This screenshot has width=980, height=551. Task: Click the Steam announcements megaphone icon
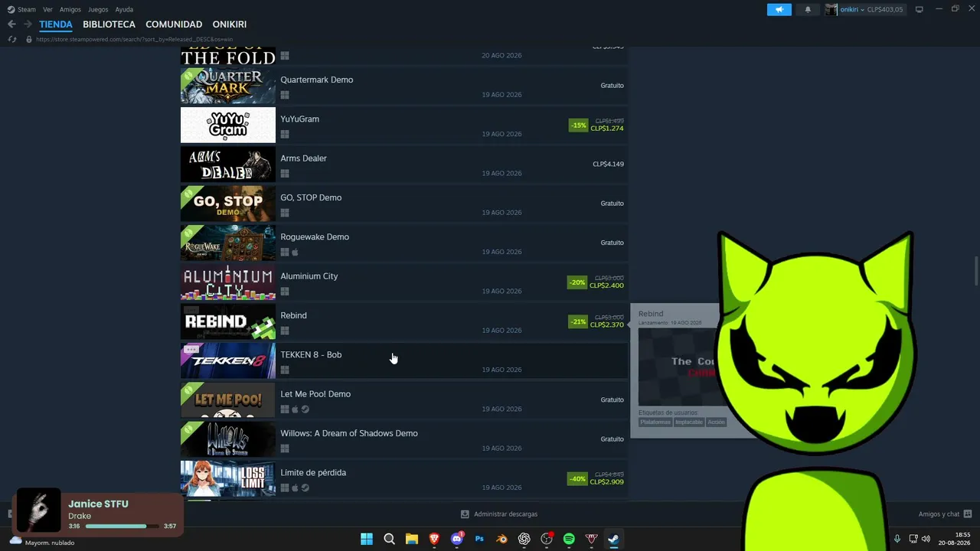click(x=779, y=9)
